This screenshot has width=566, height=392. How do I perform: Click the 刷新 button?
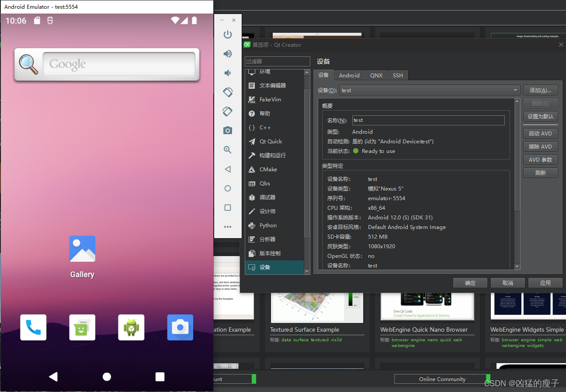pos(540,173)
